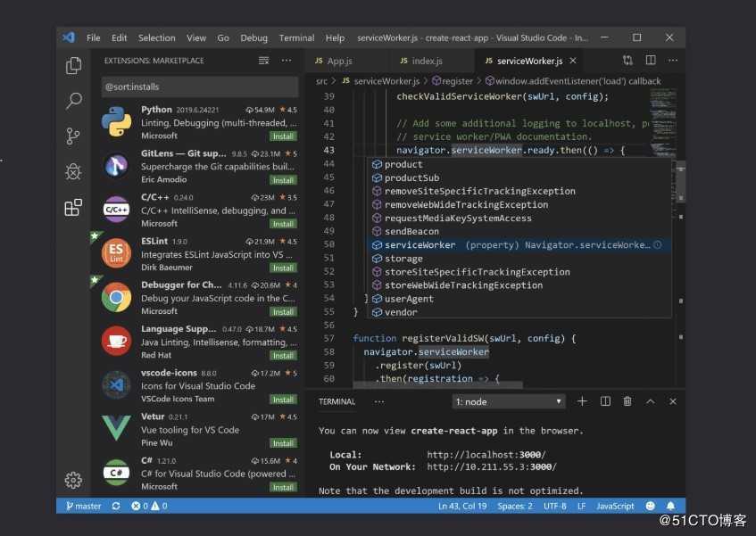Click the GitLens extension icon
The height and width of the screenshot is (536, 756).
click(116, 166)
